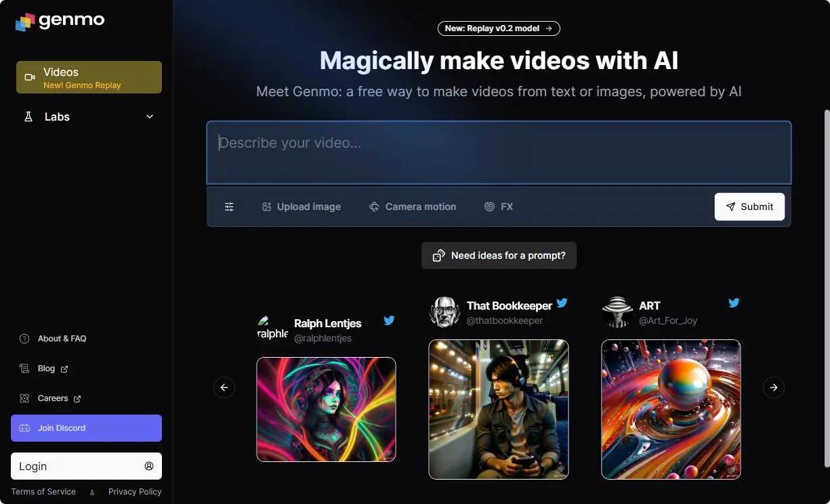Show previous gallery items with left arrow
Screen dimensions: 830x504
click(x=224, y=387)
